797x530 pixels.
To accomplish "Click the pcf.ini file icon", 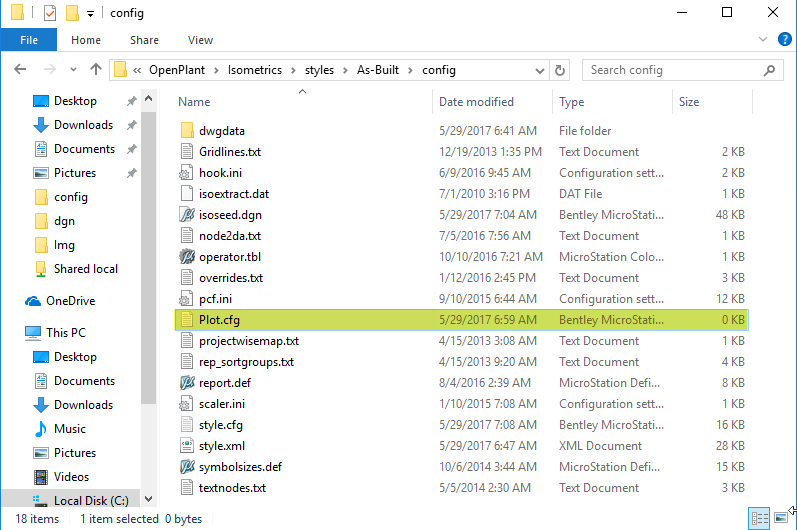I will tap(186, 299).
